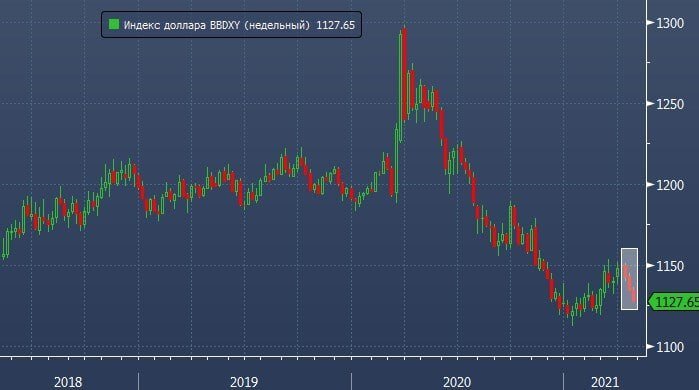
Task: Click the vertical divider between 2018 and 2019
Action: coord(139,382)
